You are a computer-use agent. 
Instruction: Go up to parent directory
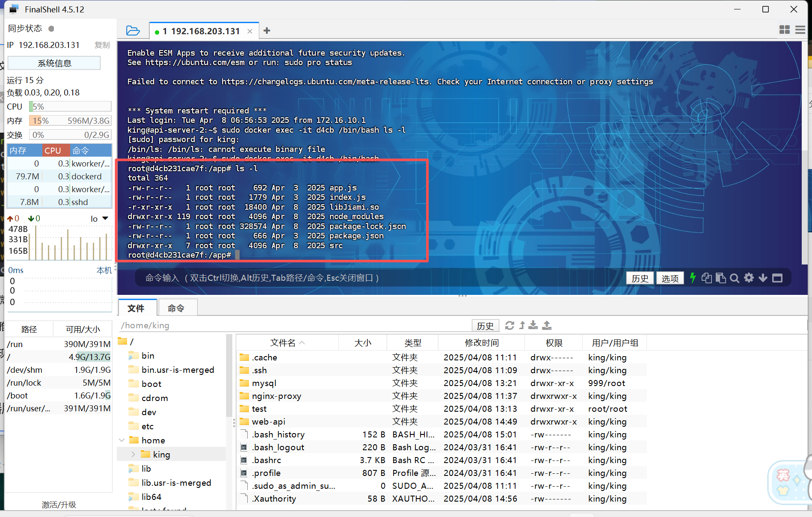click(x=522, y=326)
